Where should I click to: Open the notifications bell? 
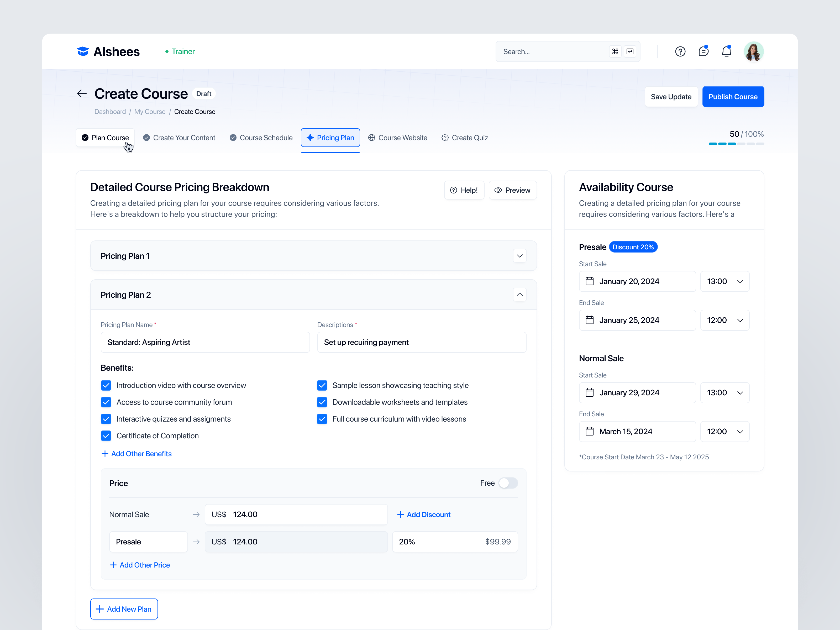(727, 51)
